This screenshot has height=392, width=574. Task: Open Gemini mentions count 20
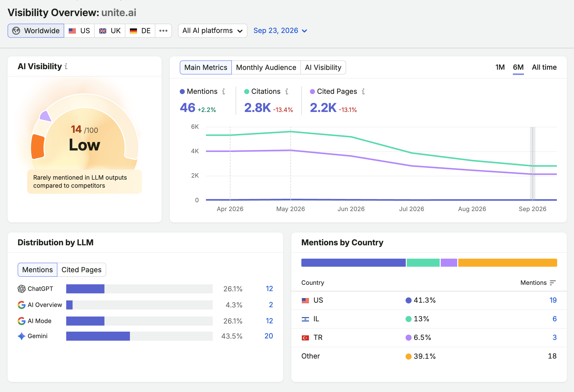point(269,336)
